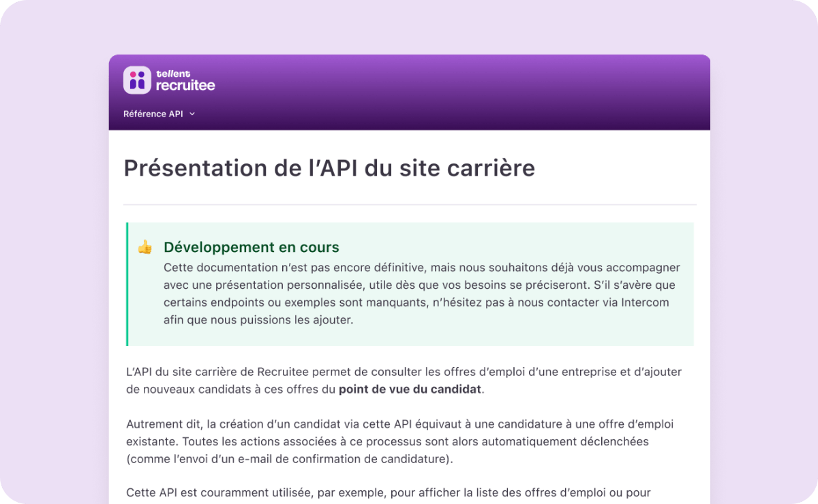The width and height of the screenshot is (818, 504).
Task: Open the API reference navigation menu
Action: [x=159, y=114]
